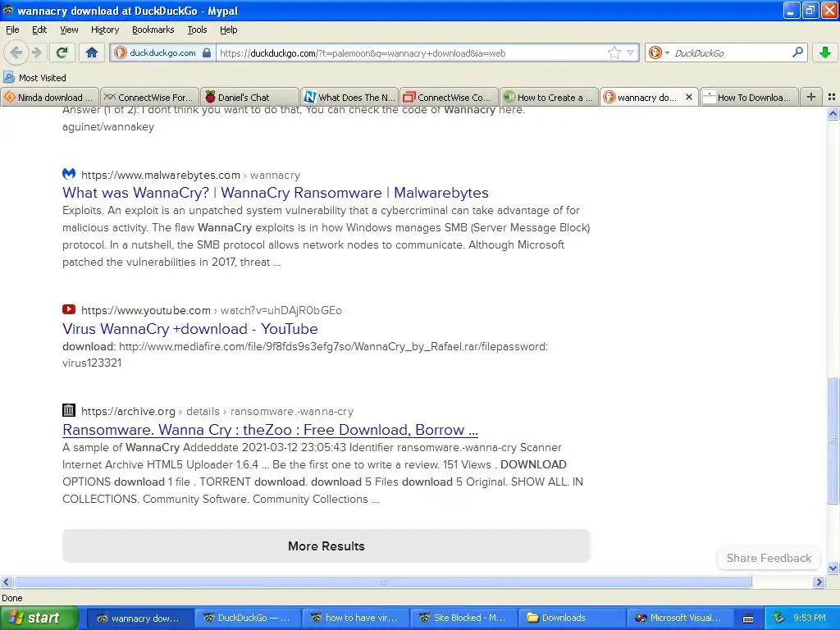
Task: Open the Windows start button
Action: click(39, 618)
